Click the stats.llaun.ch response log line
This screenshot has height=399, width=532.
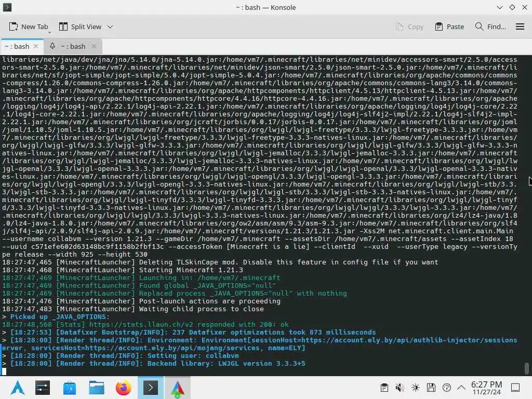coord(145,325)
